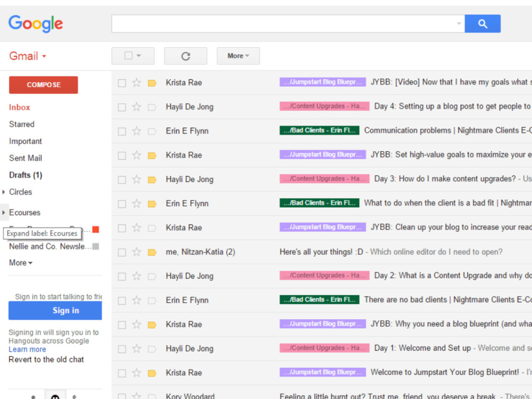532x399 pixels.
Task: Select checkbox for Krista Rae high-value goals email
Action: [x=122, y=156]
